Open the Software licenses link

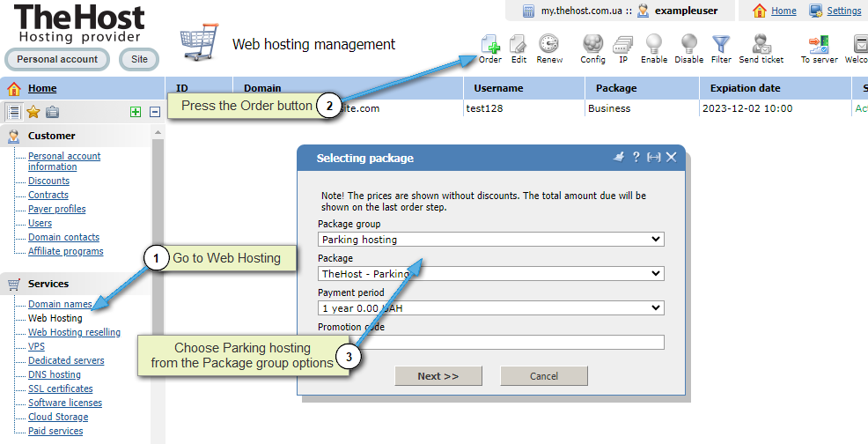[65, 403]
